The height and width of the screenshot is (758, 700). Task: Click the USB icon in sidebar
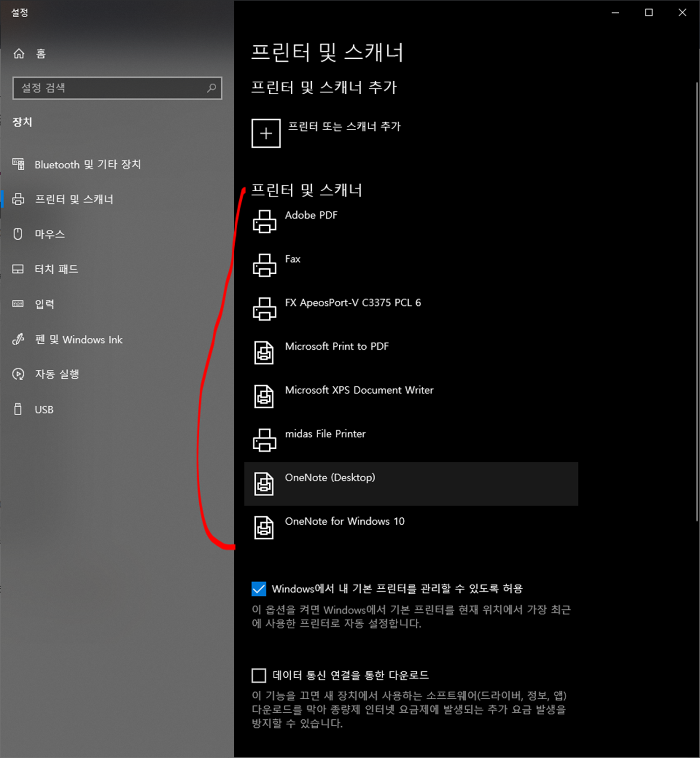click(18, 409)
